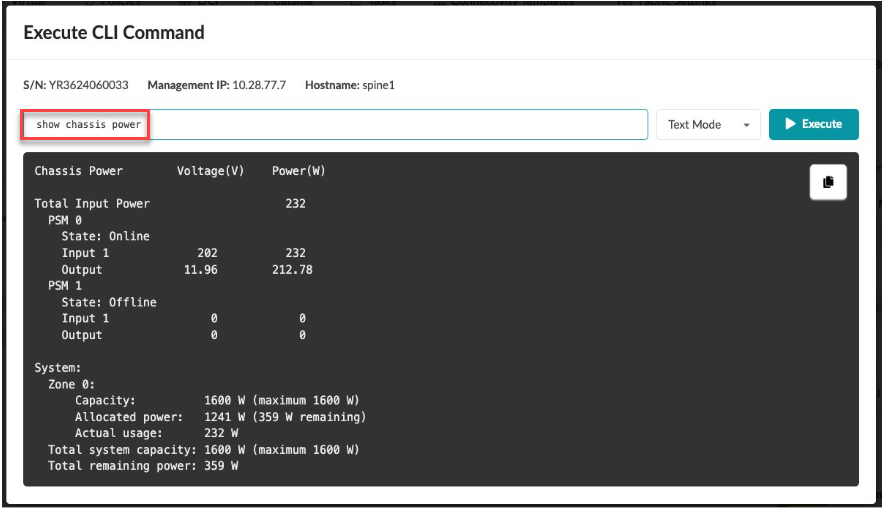
Task: Click the CLI command input field
Action: (335, 124)
